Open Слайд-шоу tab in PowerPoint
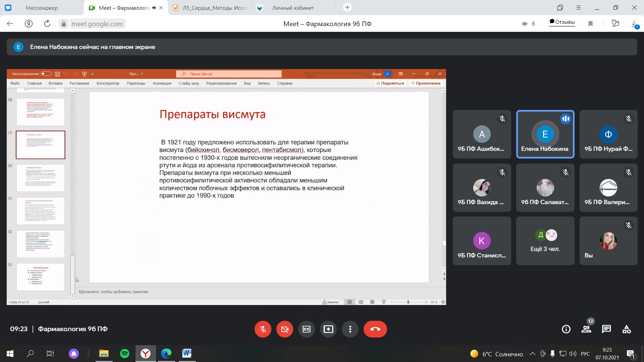644x362 pixels. 189,83
